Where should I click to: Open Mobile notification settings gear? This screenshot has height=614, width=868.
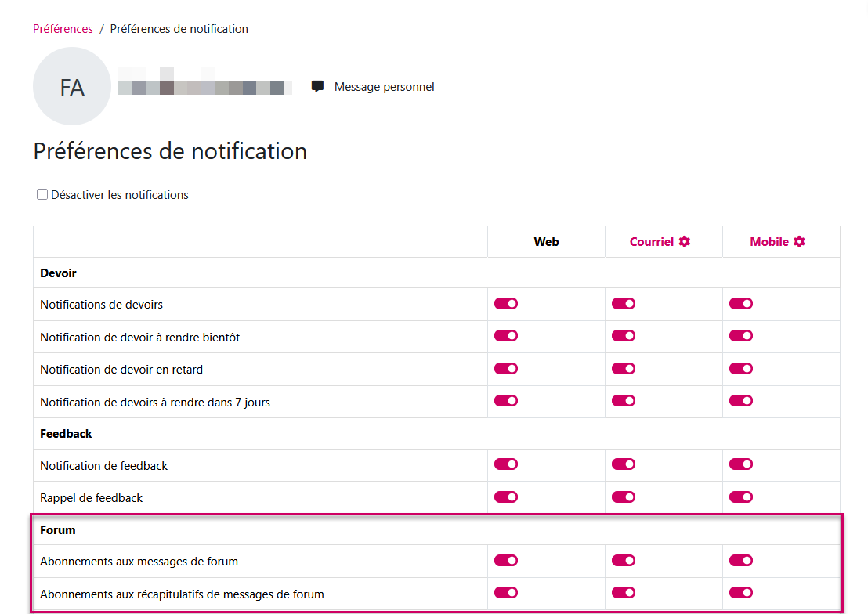point(799,242)
